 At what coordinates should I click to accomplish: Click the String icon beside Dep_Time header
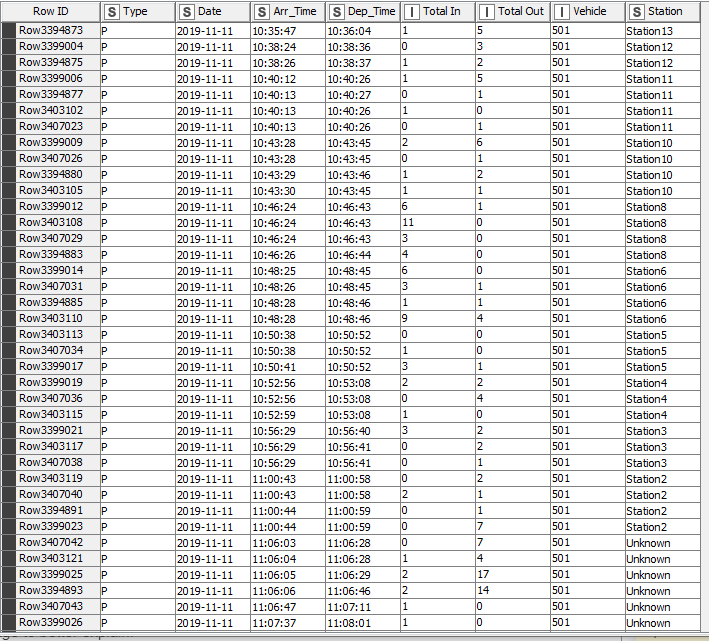[337, 12]
